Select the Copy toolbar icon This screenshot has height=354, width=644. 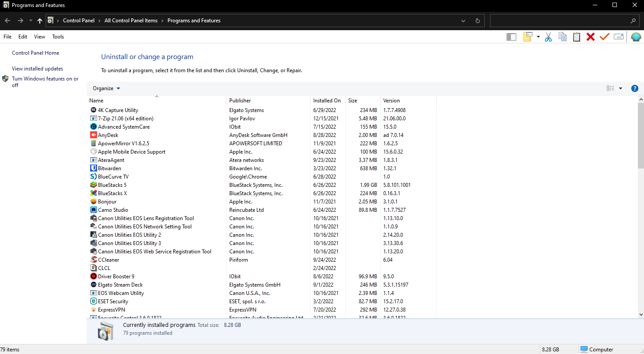(562, 37)
